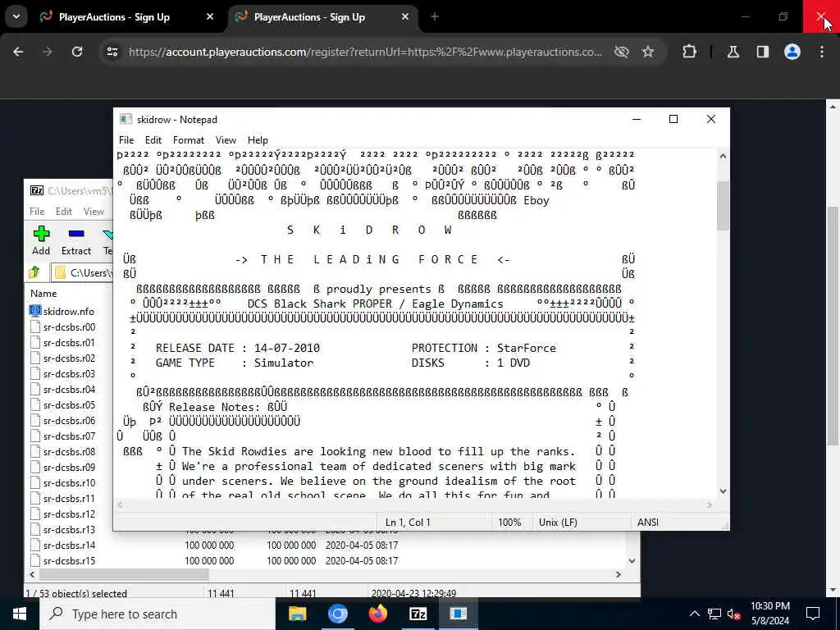Open Chrome from taskbar

pos(337,614)
